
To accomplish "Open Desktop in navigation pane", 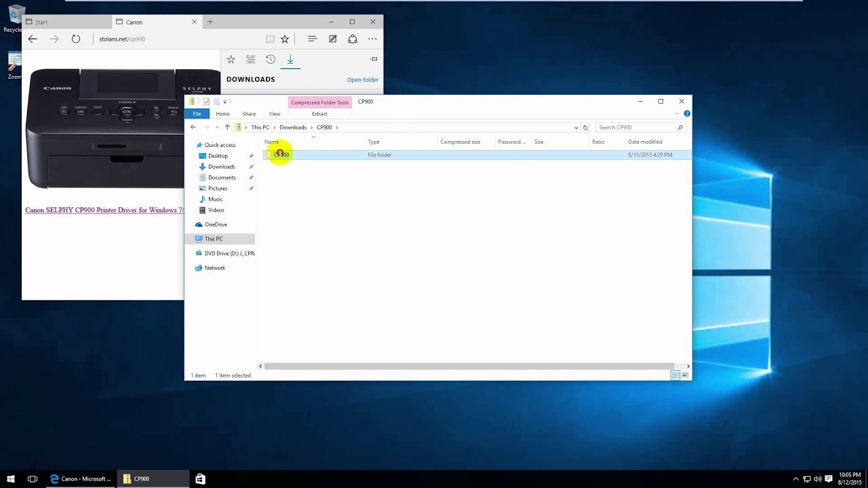I will [218, 156].
